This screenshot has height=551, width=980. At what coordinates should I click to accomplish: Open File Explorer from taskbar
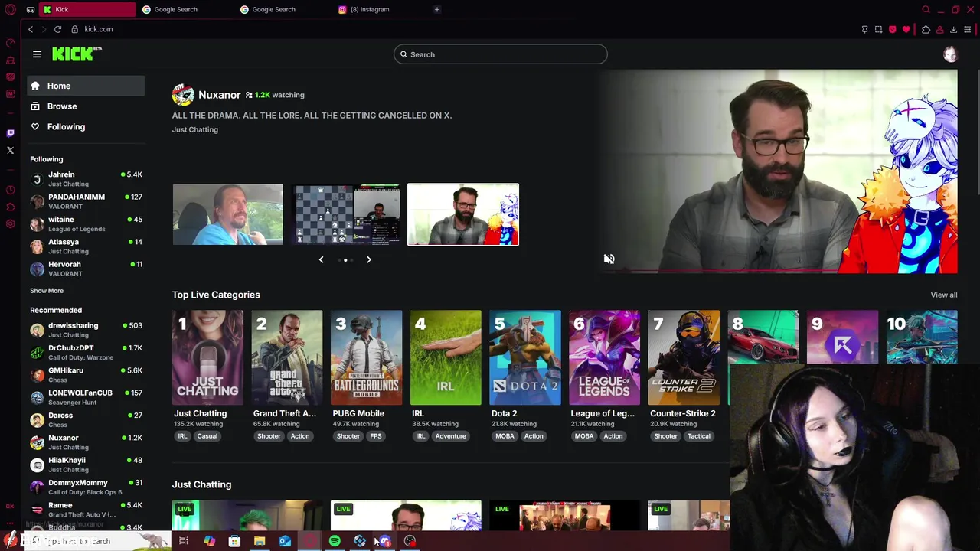point(260,541)
